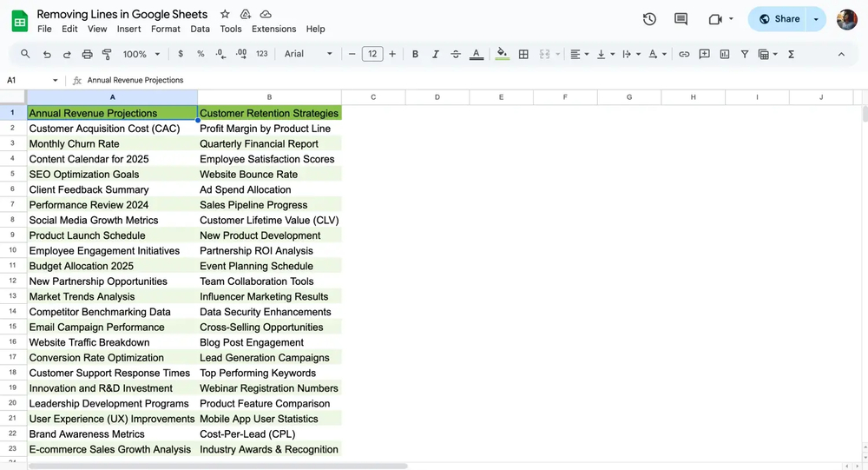Viewport: 868px width, 470px height.
Task: Open the Format menu
Action: [166, 29]
